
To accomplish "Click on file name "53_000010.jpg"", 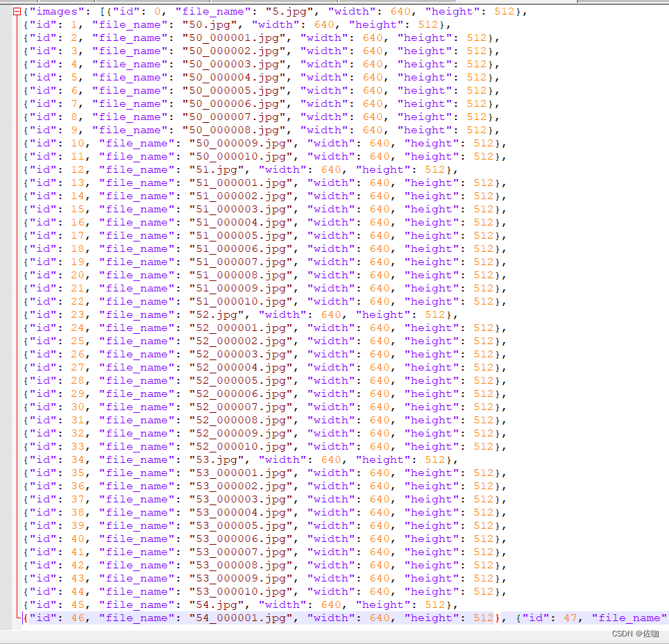I will click(x=240, y=592).
